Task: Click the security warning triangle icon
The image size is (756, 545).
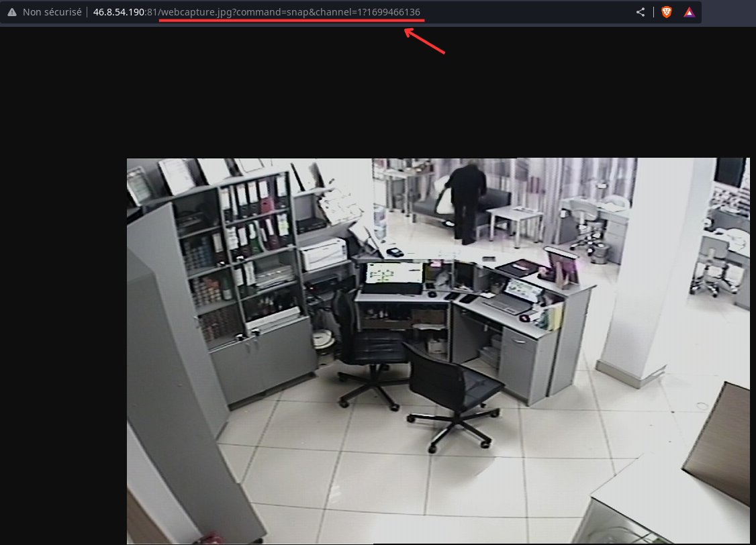Action: (11, 11)
